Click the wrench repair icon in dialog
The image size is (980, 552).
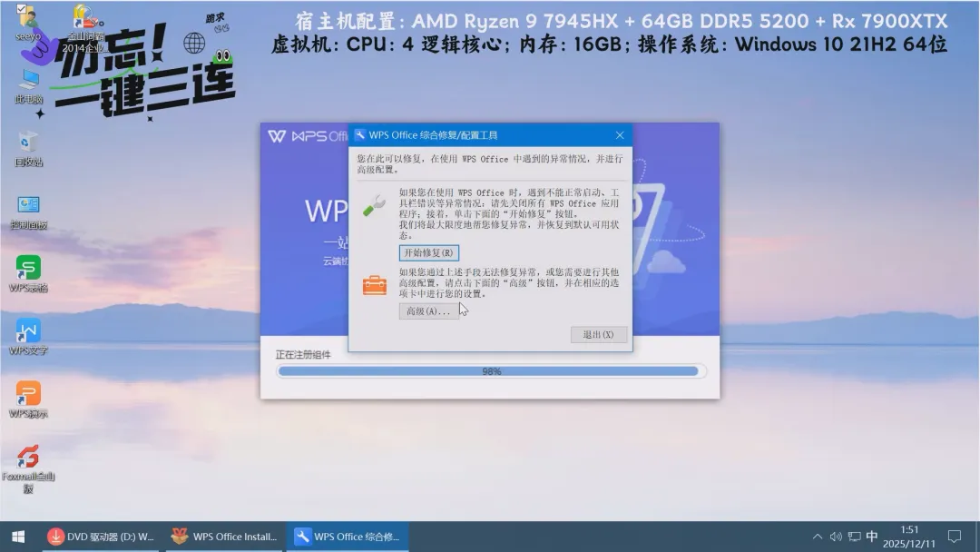point(375,206)
